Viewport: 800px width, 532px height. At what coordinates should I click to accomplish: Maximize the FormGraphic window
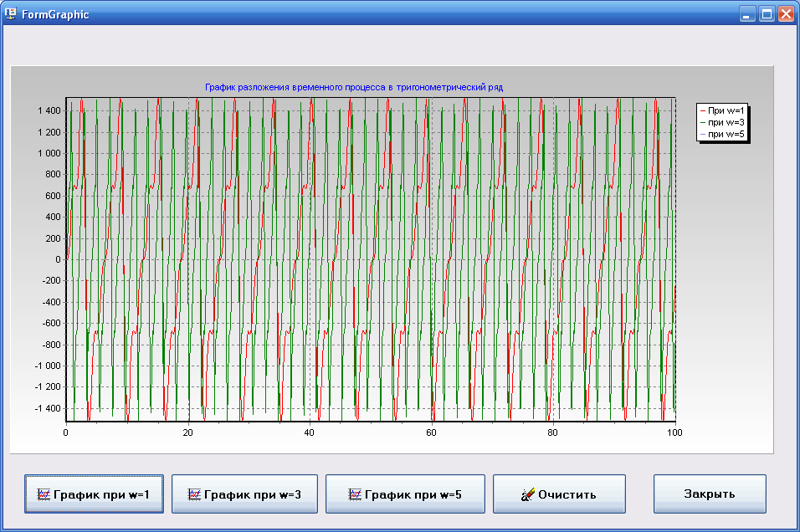[766, 14]
